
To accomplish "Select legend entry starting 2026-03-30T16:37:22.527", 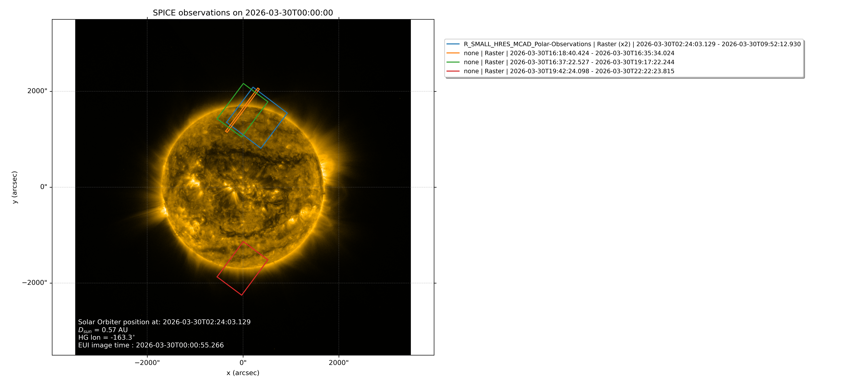I will coord(569,62).
